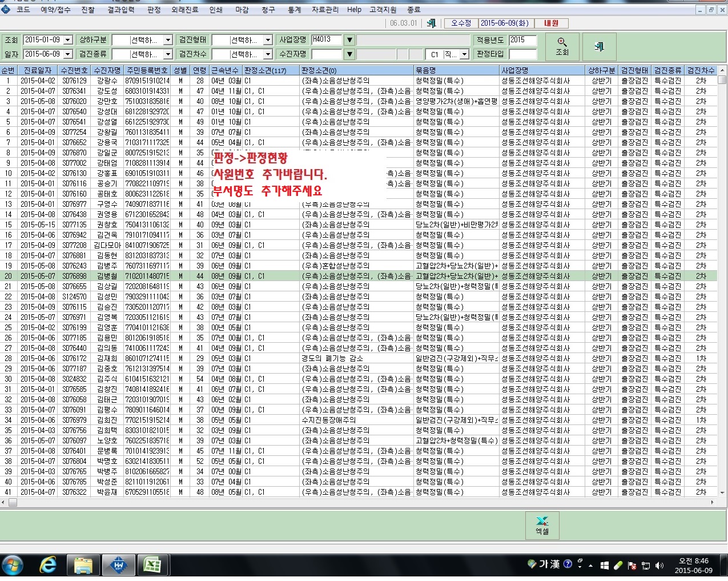The width and height of the screenshot is (728, 581).
Task: Click the 조회 magnifier search button
Action: tap(562, 46)
